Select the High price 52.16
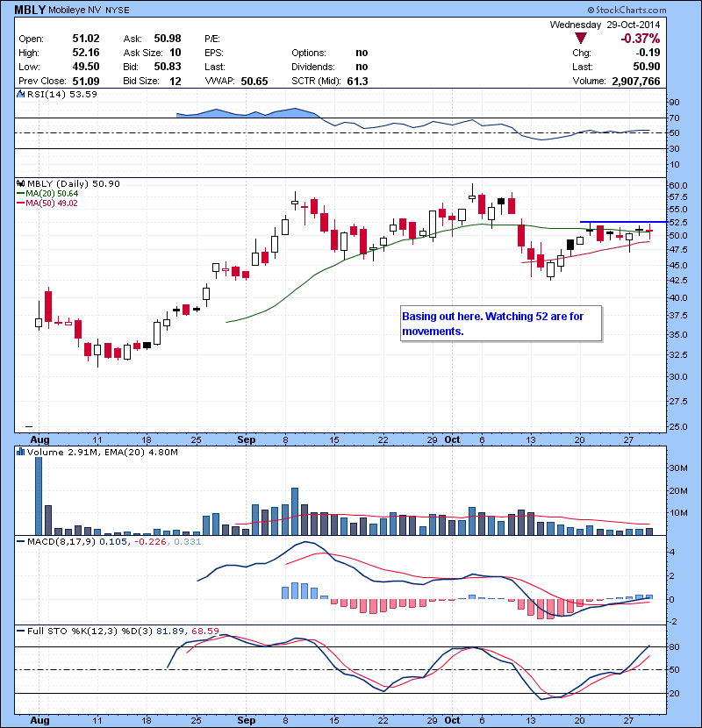 pyautogui.click(x=86, y=53)
